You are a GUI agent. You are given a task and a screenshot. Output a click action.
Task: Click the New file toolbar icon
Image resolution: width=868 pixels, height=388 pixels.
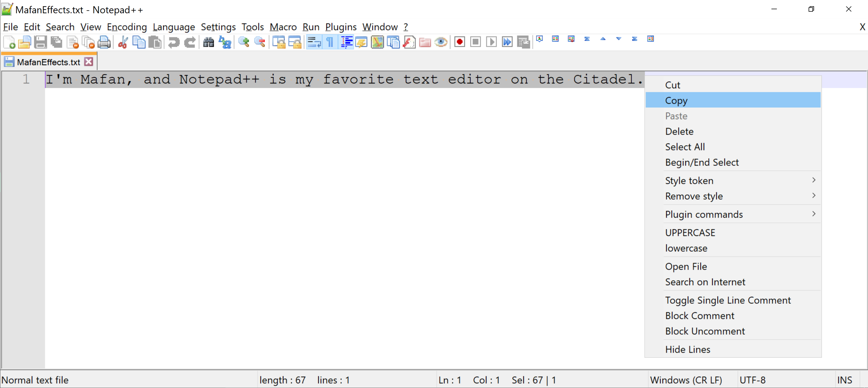(9, 42)
